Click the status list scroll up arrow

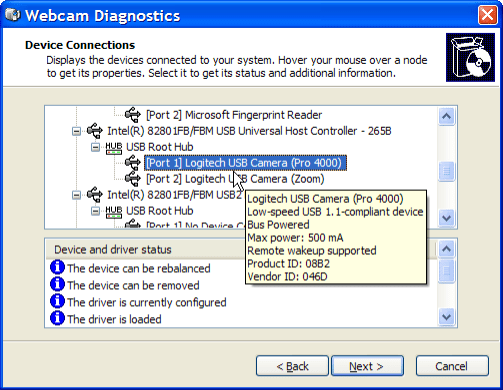coord(447,249)
